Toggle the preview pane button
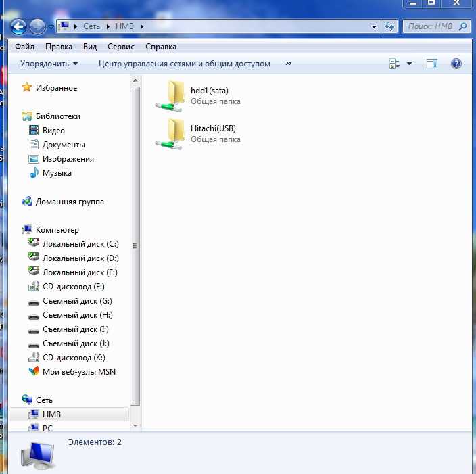The image size is (476, 474). [x=431, y=64]
